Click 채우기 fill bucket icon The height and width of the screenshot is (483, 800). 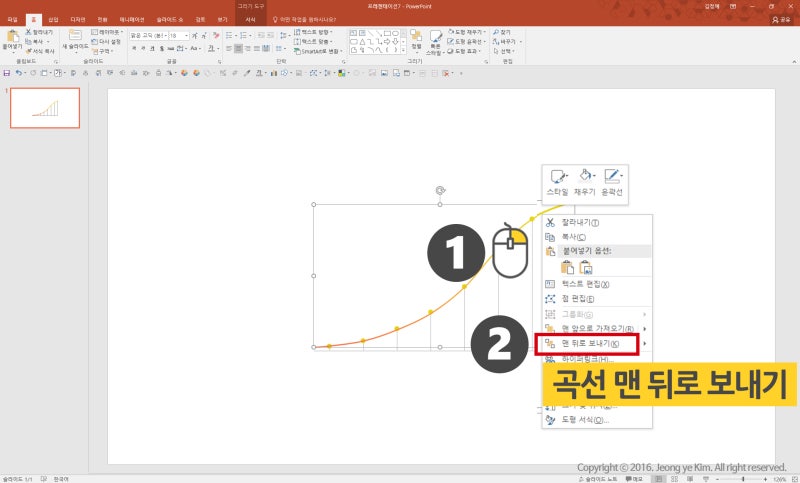(x=585, y=177)
